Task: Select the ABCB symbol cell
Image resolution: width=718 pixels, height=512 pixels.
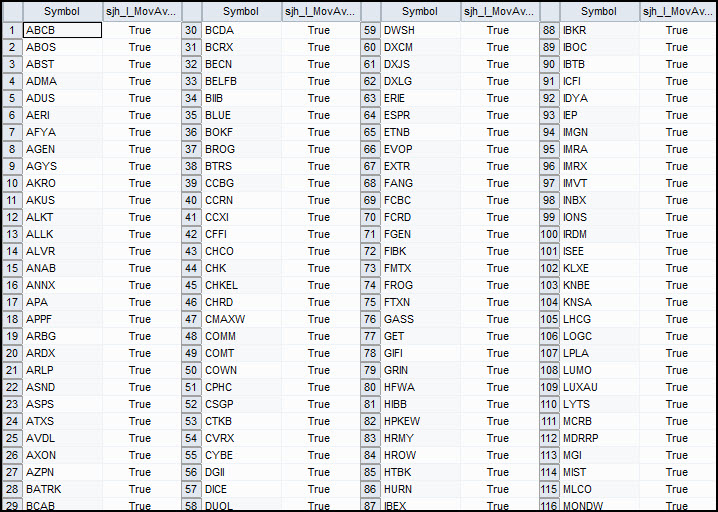Action: (x=62, y=30)
